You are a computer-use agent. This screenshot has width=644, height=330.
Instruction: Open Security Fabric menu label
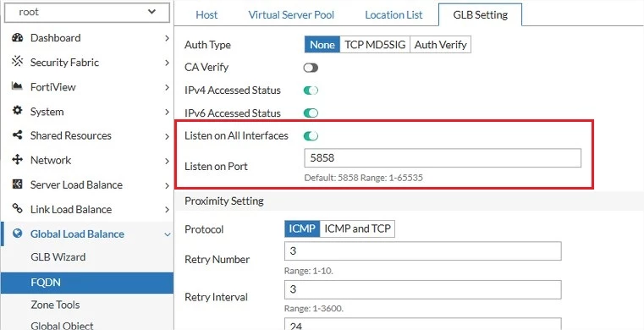pos(64,63)
